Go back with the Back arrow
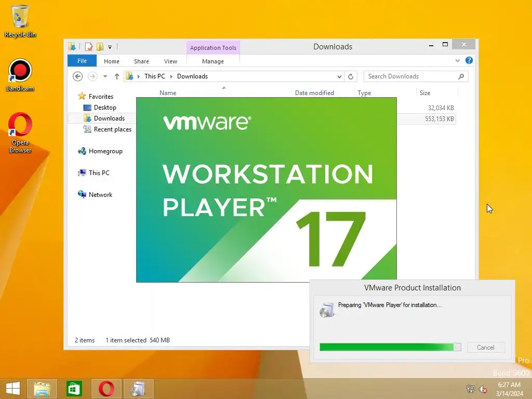 pos(78,76)
